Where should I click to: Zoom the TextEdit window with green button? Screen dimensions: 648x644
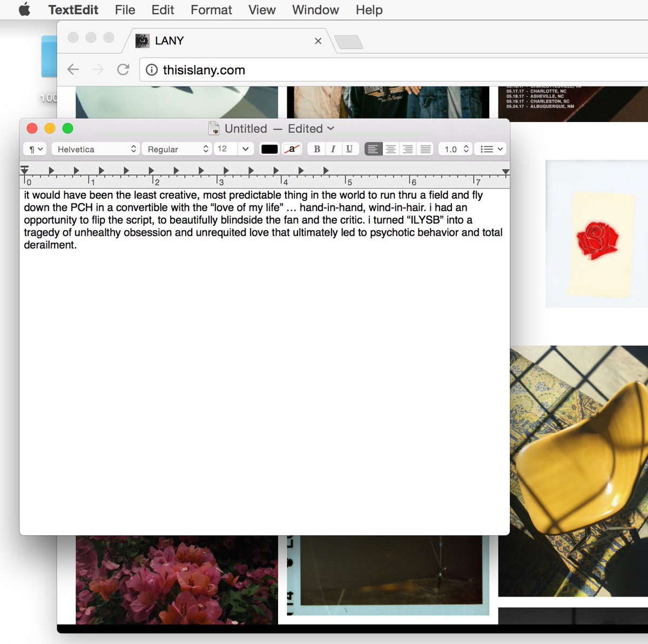(x=67, y=128)
